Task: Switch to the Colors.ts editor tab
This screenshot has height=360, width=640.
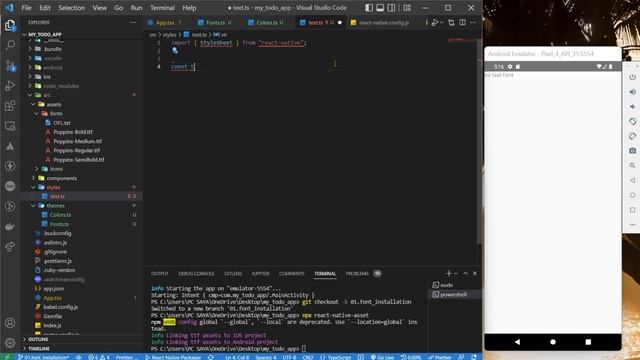Action: pyautogui.click(x=267, y=22)
